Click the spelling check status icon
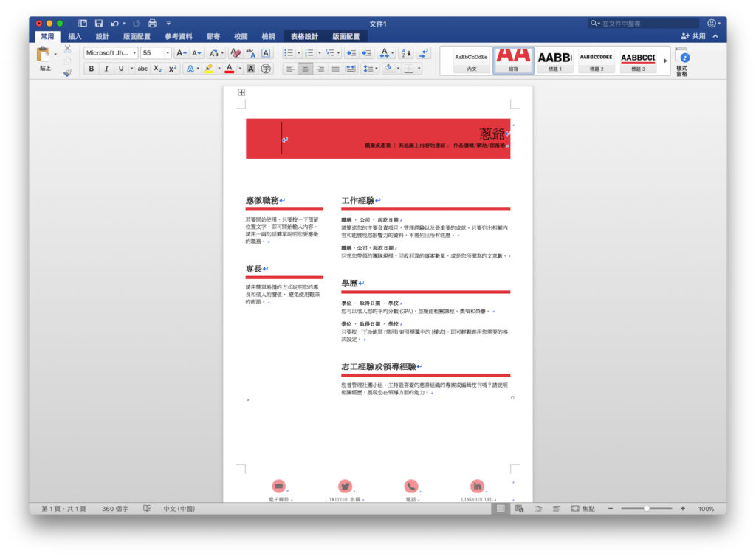This screenshot has width=756, height=556. click(147, 509)
